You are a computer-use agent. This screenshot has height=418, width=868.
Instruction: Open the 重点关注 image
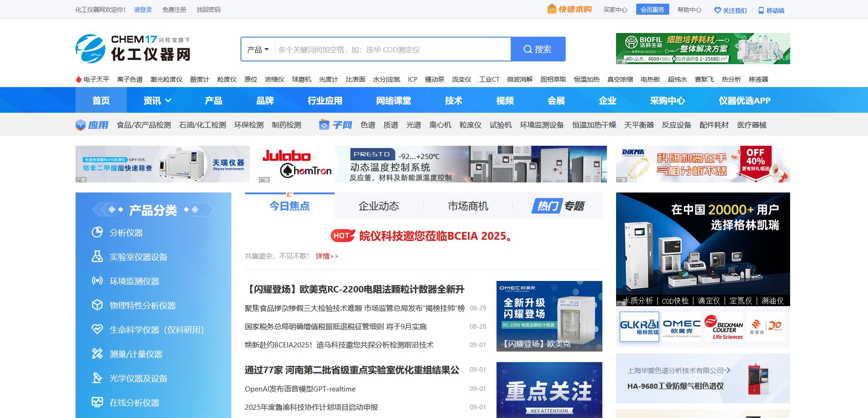point(549,390)
